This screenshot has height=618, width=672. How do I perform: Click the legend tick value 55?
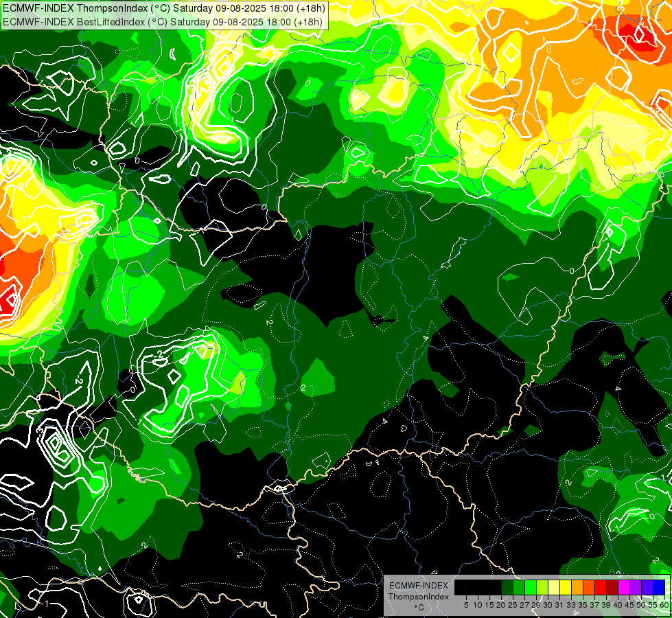tap(652, 605)
